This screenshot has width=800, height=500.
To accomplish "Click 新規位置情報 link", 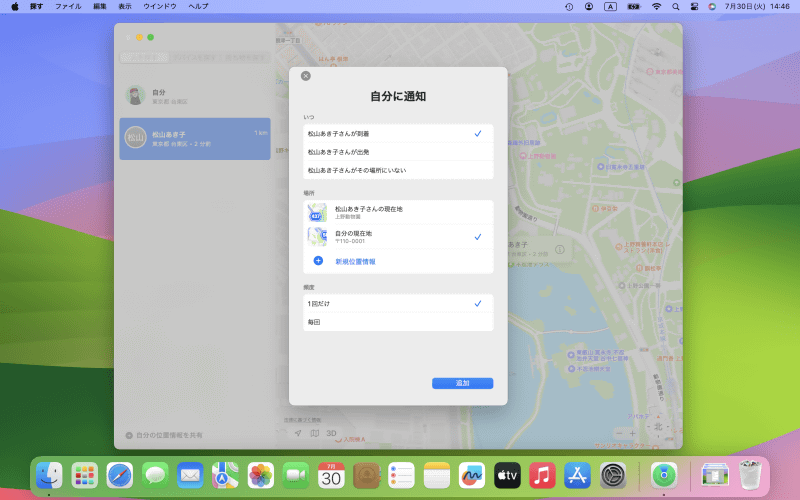I will (355, 262).
